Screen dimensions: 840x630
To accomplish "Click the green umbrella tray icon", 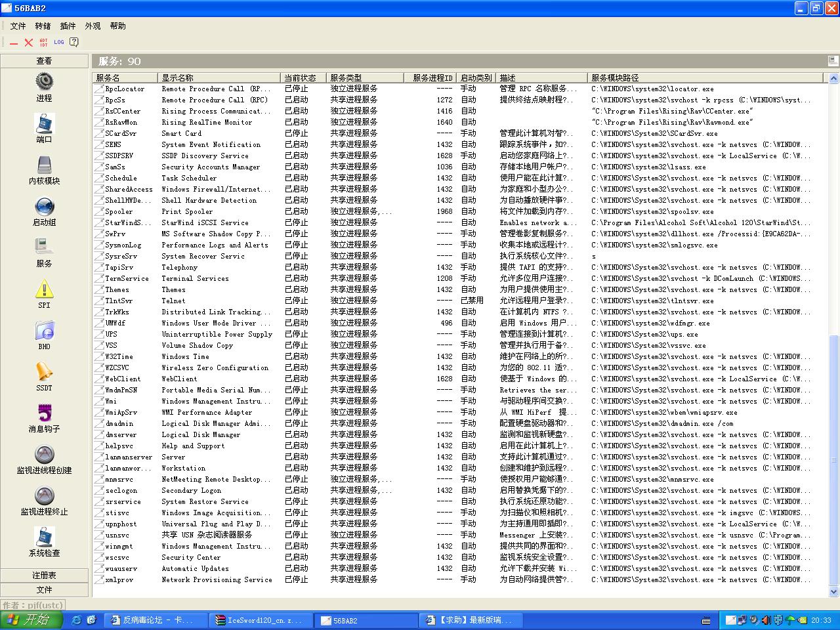I will (790, 619).
